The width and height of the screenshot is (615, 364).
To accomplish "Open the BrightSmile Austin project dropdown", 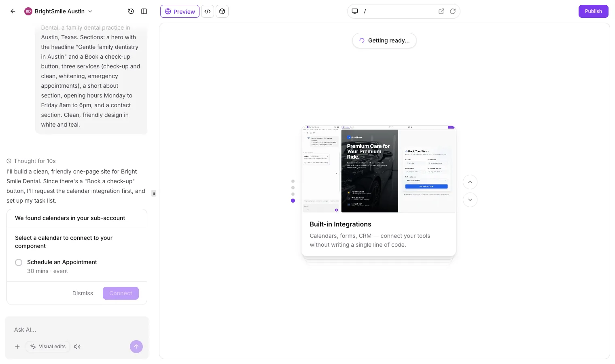I will point(59,11).
